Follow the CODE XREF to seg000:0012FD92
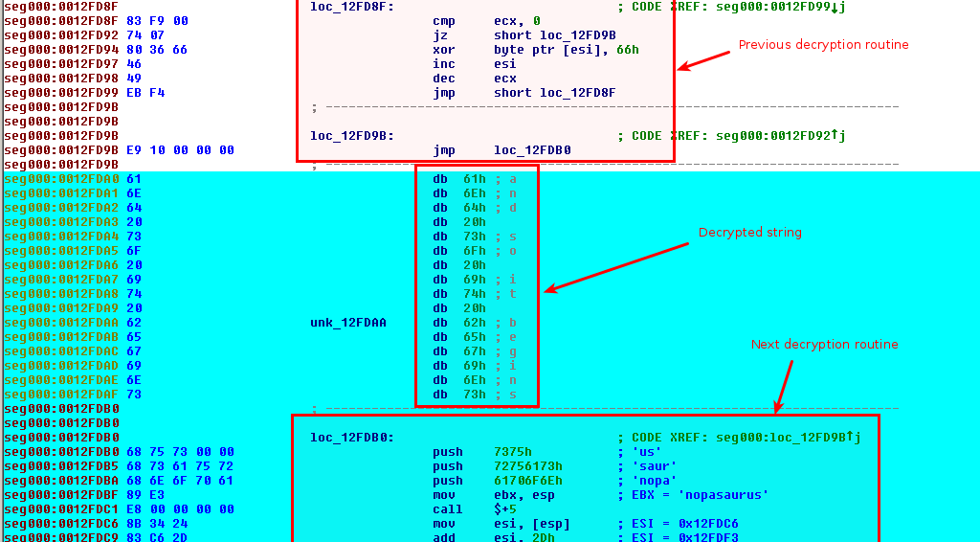Viewport: 980px width, 542px height. (777, 136)
